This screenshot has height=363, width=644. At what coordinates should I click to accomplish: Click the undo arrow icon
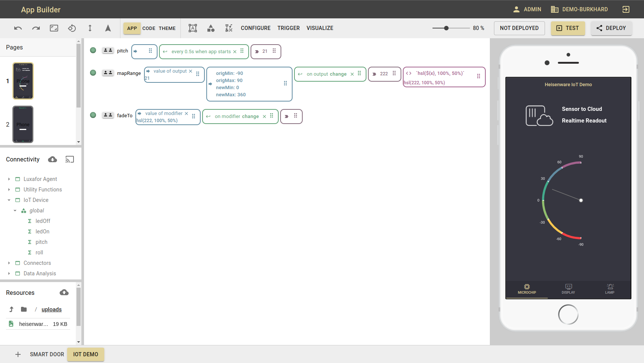18,28
